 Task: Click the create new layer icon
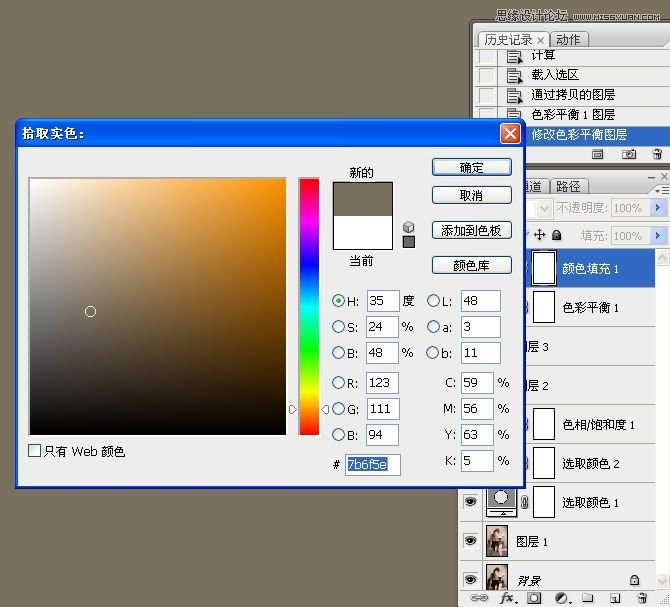pos(614,598)
